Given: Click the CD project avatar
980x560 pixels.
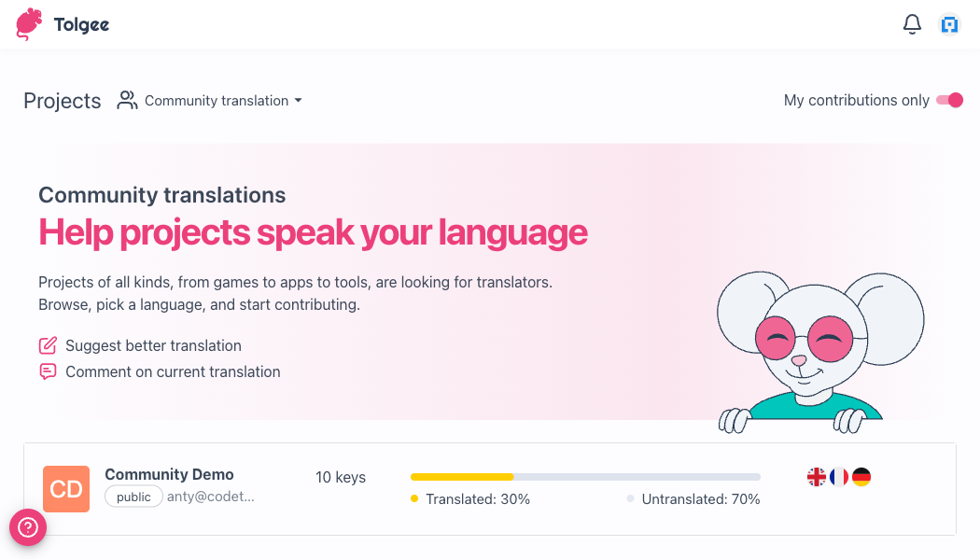Looking at the screenshot, I should pyautogui.click(x=66, y=489).
